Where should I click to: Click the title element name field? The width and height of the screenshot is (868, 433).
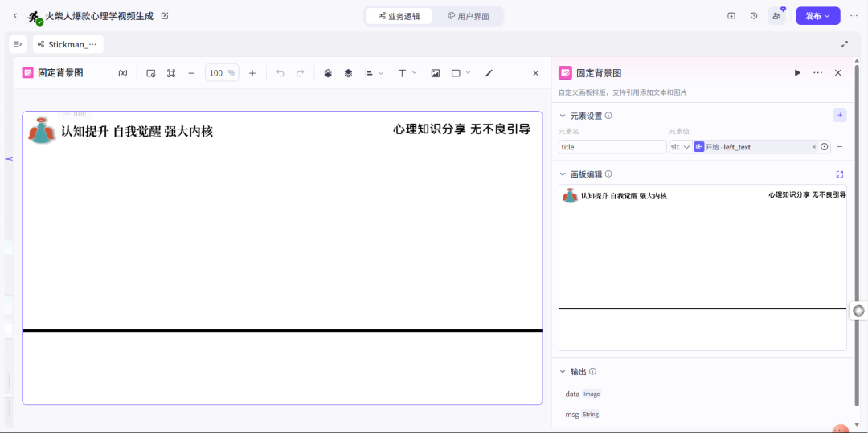click(x=612, y=147)
